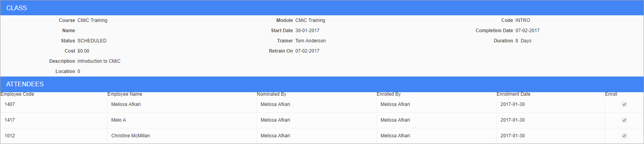Click the Melo A name cell
This screenshot has height=144, width=644.
coord(182,120)
